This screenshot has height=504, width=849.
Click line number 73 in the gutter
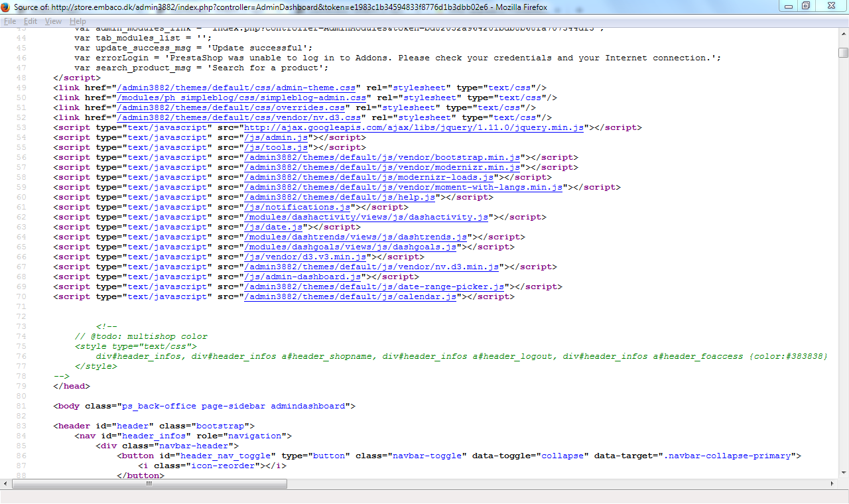(x=21, y=326)
